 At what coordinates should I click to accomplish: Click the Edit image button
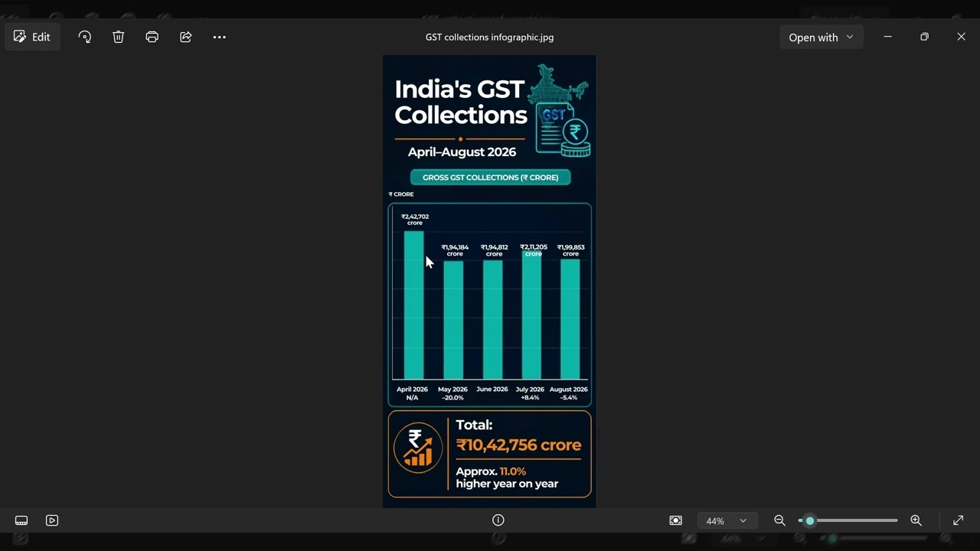tap(32, 37)
